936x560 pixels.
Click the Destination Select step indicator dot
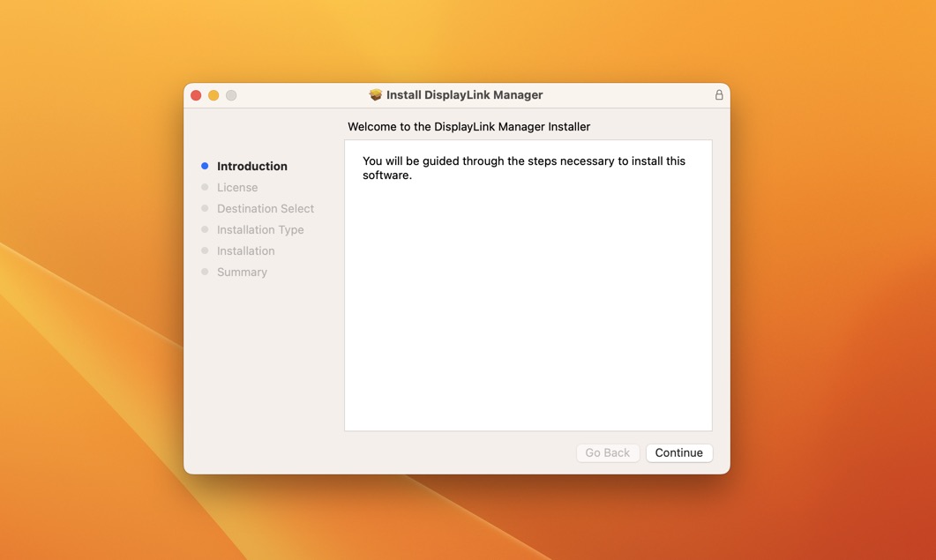(x=205, y=207)
